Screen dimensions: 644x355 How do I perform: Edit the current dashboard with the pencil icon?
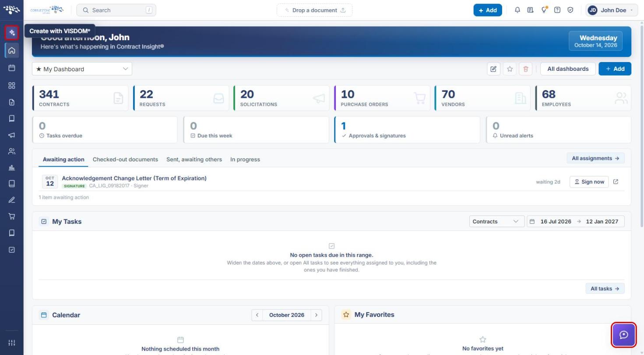[x=493, y=69]
